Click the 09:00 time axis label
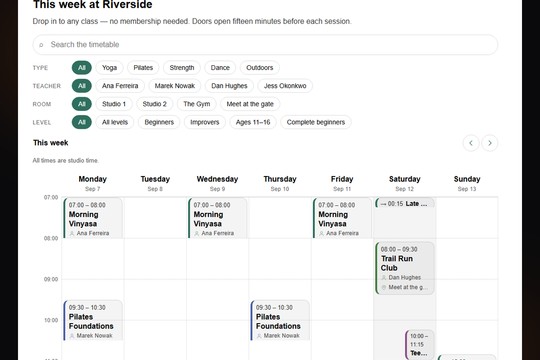540x360 pixels. [x=51, y=279]
